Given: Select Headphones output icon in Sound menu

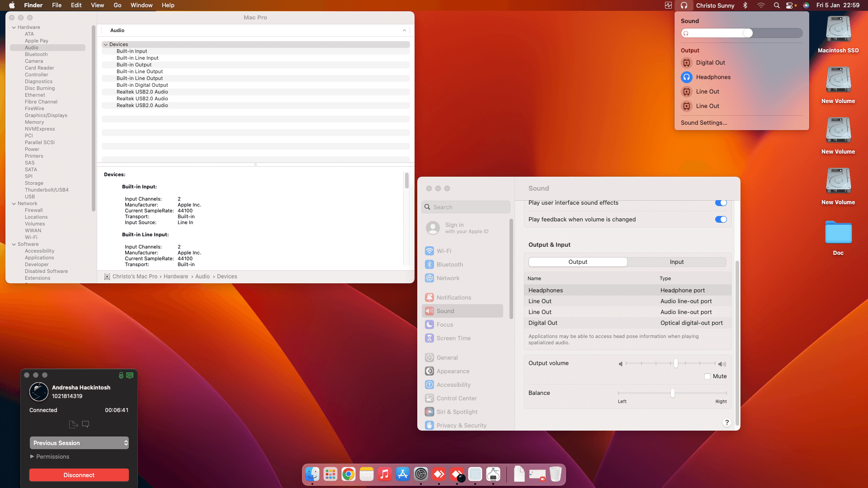Looking at the screenshot, I should [686, 77].
